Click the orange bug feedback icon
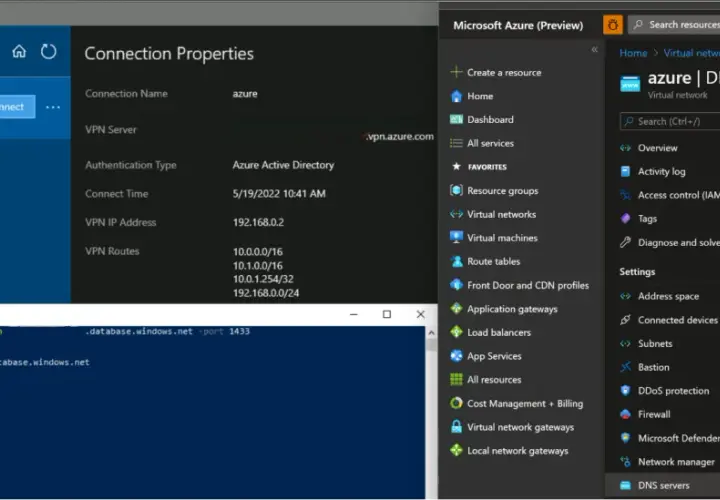Image resolution: width=720 pixels, height=500 pixels. [x=613, y=25]
